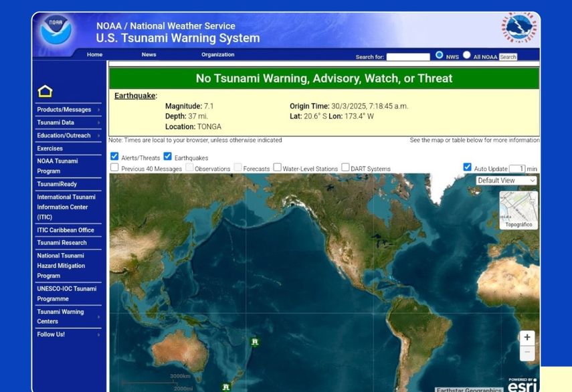Click the NOAA logo icon
Screen dimensions: 572x392
[x=57, y=28]
